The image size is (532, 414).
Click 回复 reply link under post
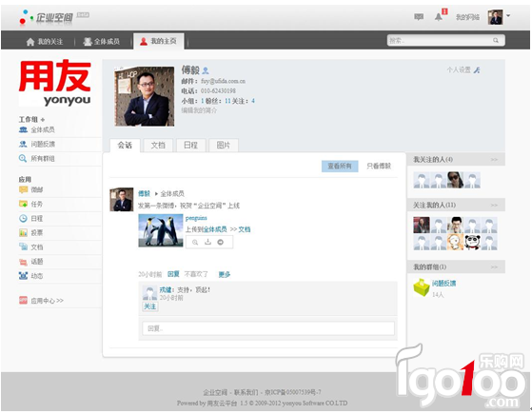pyautogui.click(x=173, y=274)
